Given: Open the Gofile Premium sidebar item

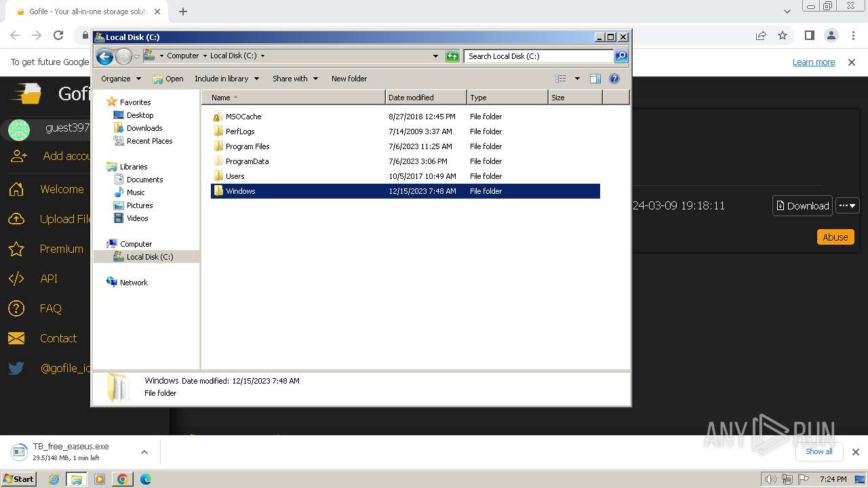Looking at the screenshot, I should tap(61, 249).
